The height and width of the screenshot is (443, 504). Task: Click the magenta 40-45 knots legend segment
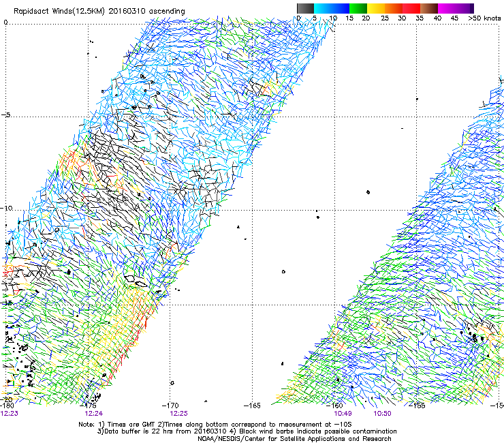coord(447,8)
